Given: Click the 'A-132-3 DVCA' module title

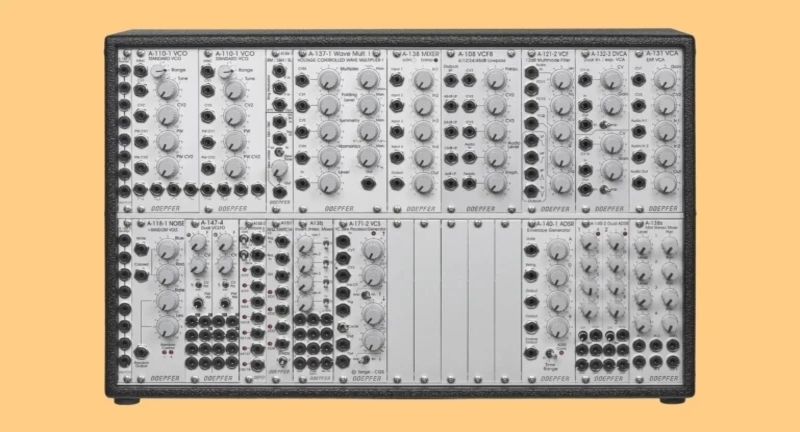Looking at the screenshot, I should 608,54.
